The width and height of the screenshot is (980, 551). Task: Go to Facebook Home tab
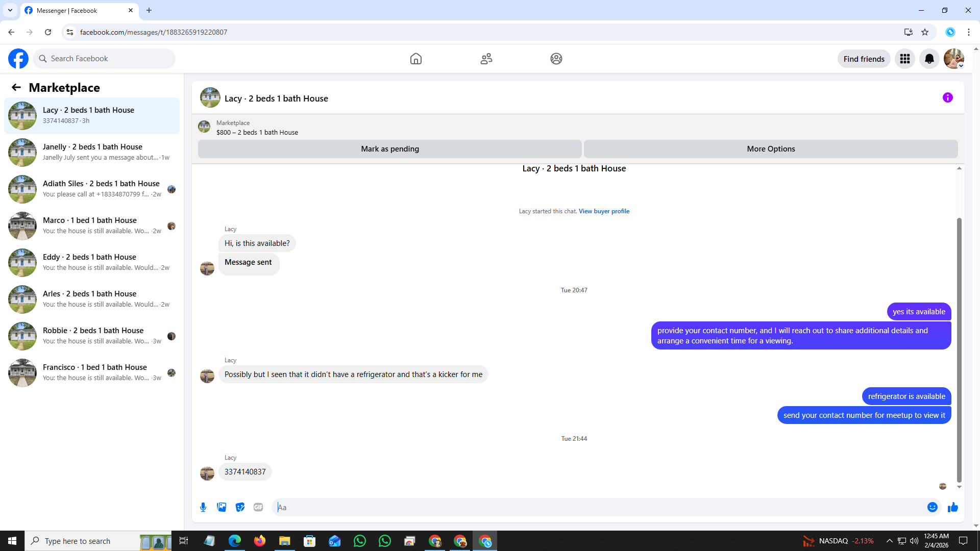[415, 59]
